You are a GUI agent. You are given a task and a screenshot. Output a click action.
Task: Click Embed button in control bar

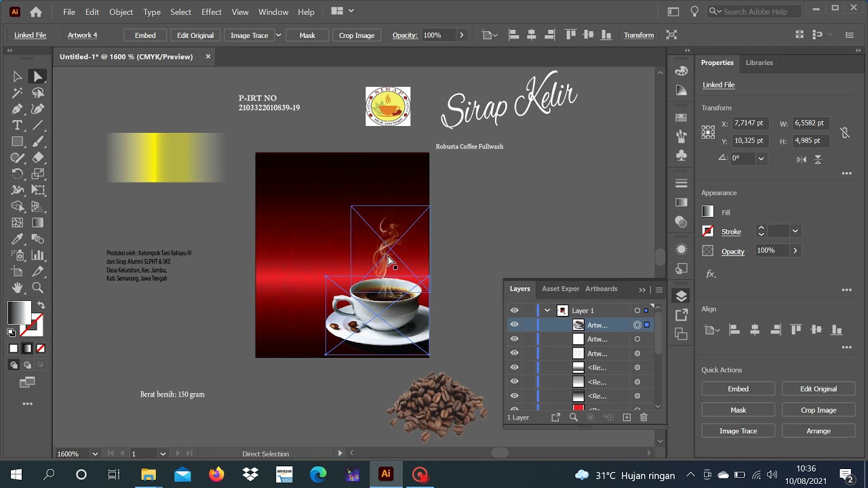[145, 35]
